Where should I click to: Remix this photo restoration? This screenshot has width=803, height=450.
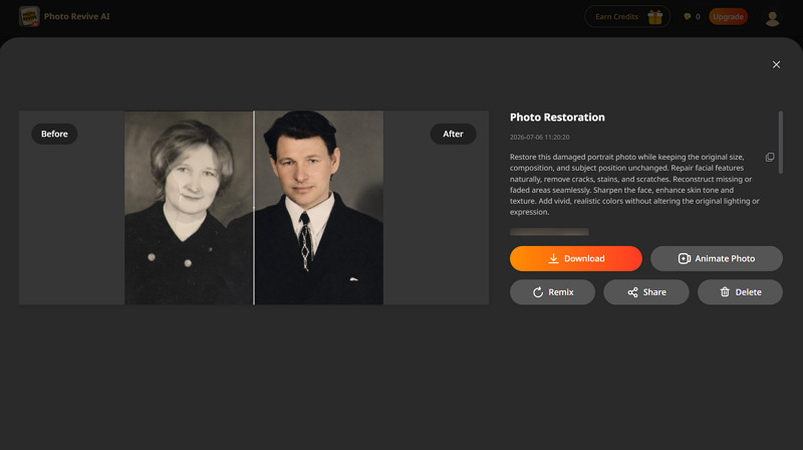coord(552,292)
